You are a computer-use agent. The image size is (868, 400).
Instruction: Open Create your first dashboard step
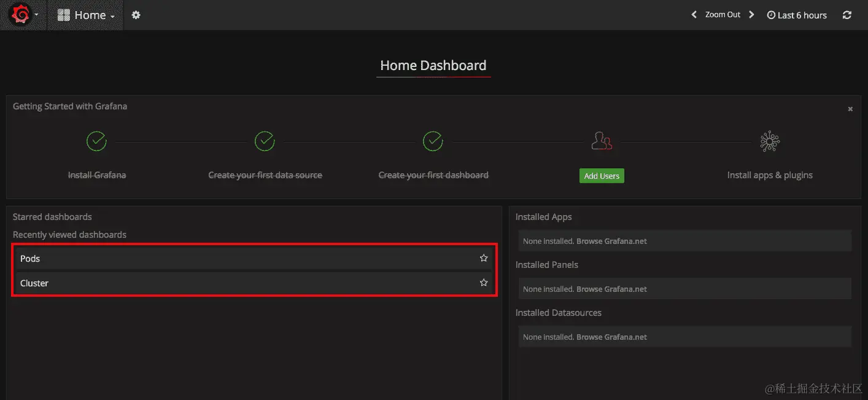pos(433,175)
